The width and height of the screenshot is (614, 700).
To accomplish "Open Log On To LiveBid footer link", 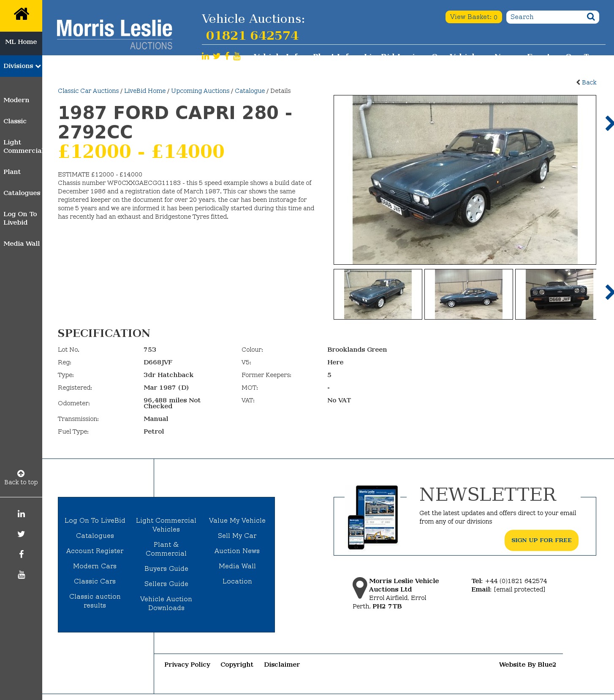I will click(x=95, y=521).
